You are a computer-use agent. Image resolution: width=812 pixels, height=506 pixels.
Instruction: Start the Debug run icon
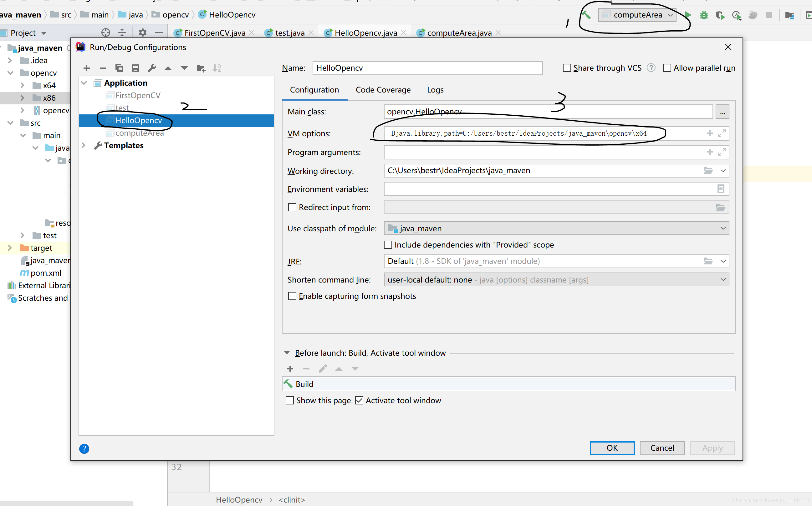point(703,15)
